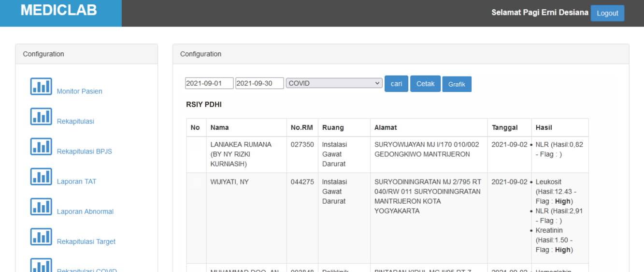Viewport: 644px width, 272px height.
Task: Click the Monitor Pasien chart icon
Action: pyautogui.click(x=41, y=87)
